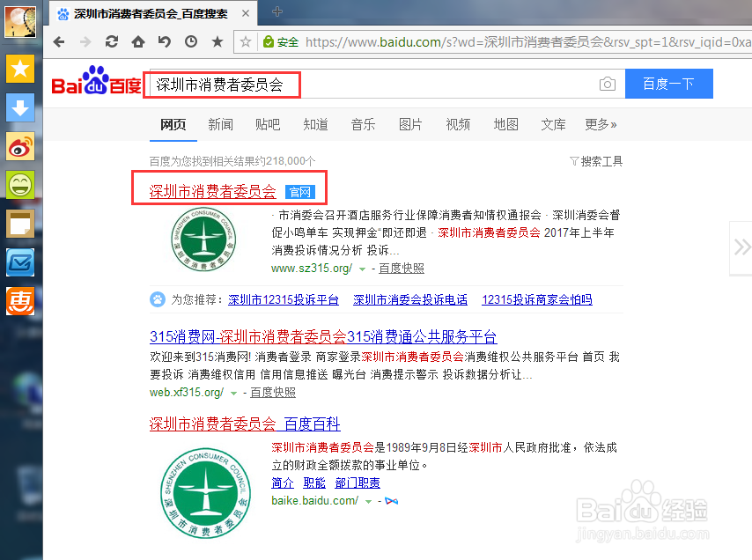Switch to the 新闻 tab
Image resolution: width=752 pixels, height=560 pixels.
[221, 125]
